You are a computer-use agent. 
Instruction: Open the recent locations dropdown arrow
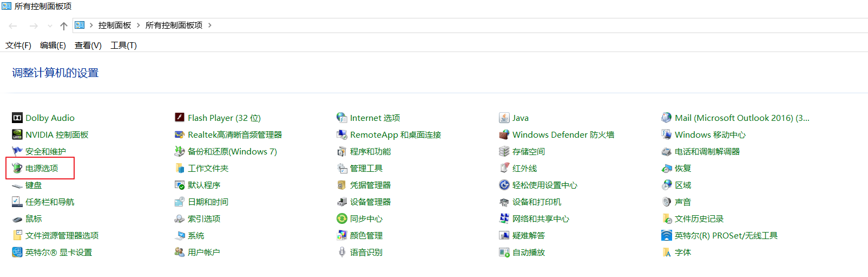click(x=50, y=25)
